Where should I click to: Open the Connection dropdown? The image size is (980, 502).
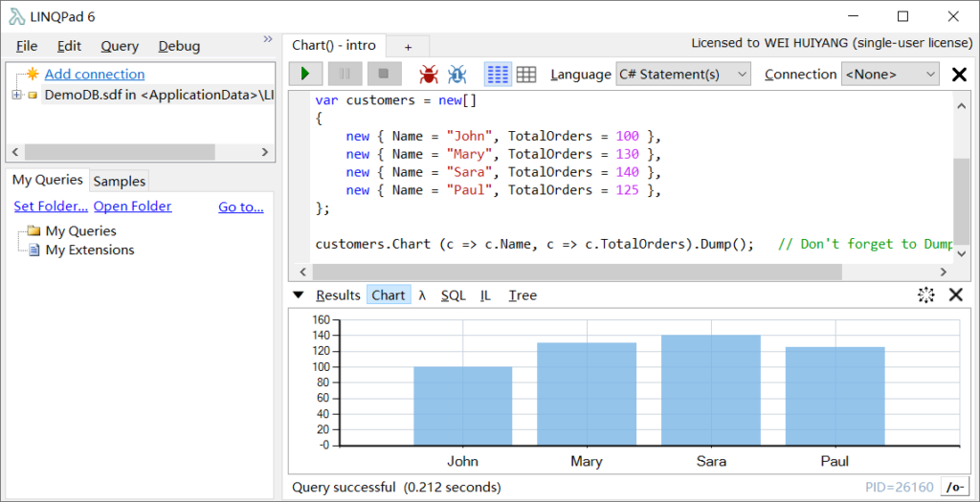[890, 75]
